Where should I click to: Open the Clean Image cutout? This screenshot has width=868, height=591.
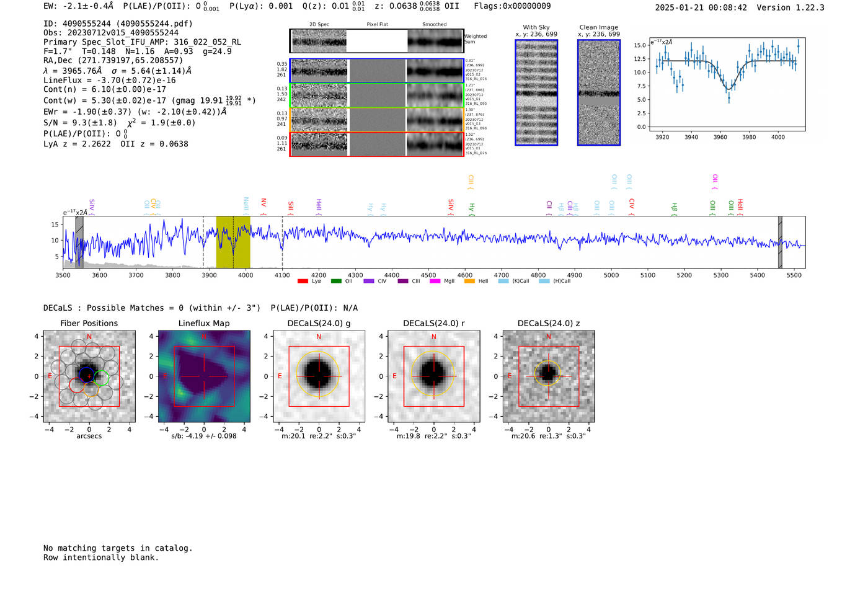point(599,92)
